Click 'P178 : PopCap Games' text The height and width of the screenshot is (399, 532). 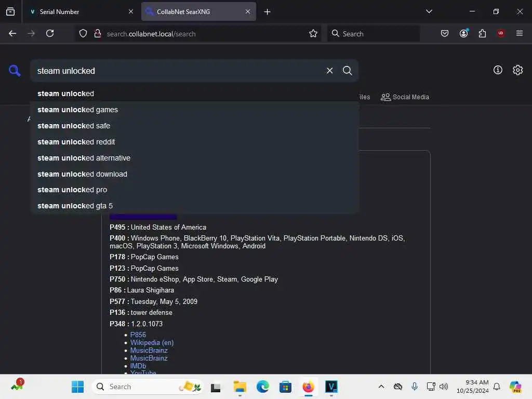point(144,257)
